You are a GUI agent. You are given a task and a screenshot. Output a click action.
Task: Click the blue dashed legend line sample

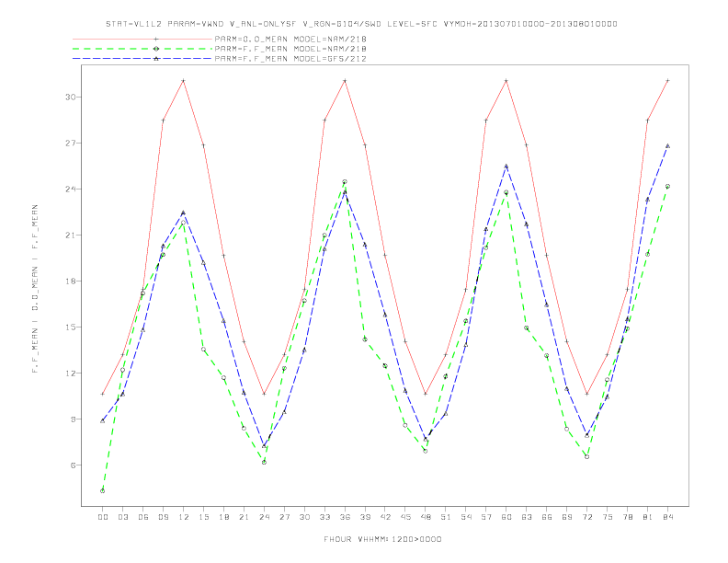coord(142,59)
